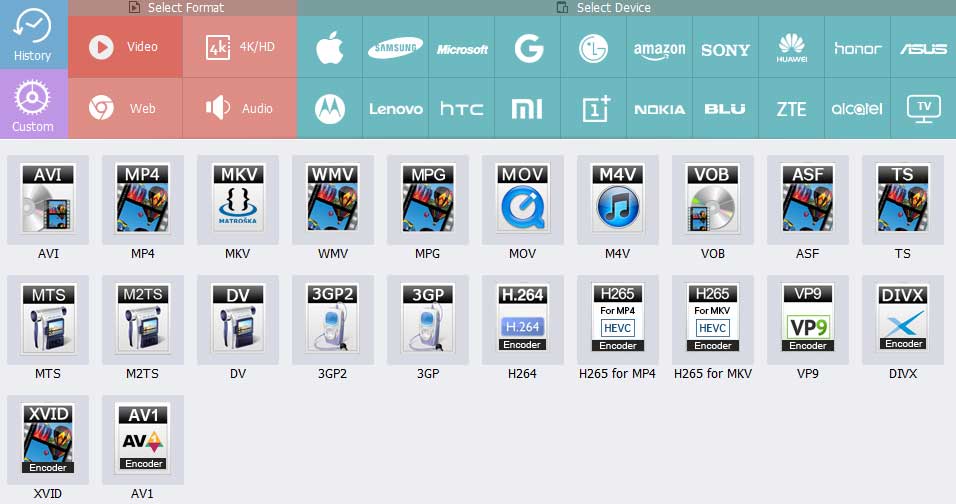This screenshot has height=504, width=956.
Task: Select the Google device category
Action: click(x=528, y=48)
